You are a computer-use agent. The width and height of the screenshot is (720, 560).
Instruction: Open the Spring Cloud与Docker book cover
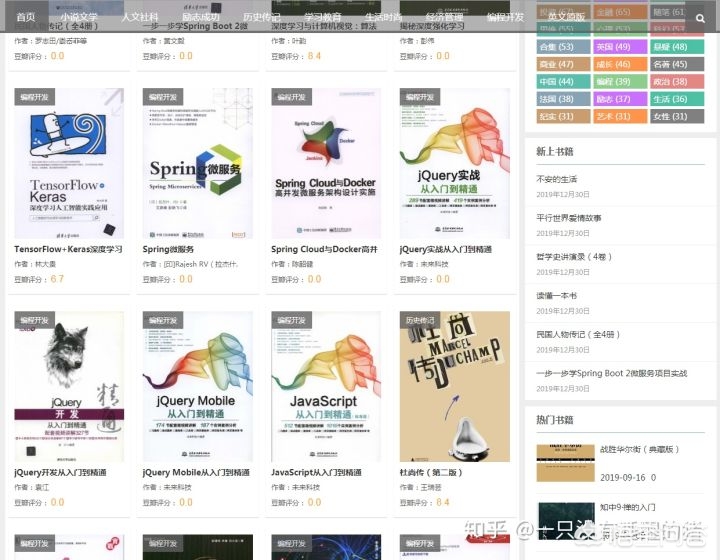point(326,163)
